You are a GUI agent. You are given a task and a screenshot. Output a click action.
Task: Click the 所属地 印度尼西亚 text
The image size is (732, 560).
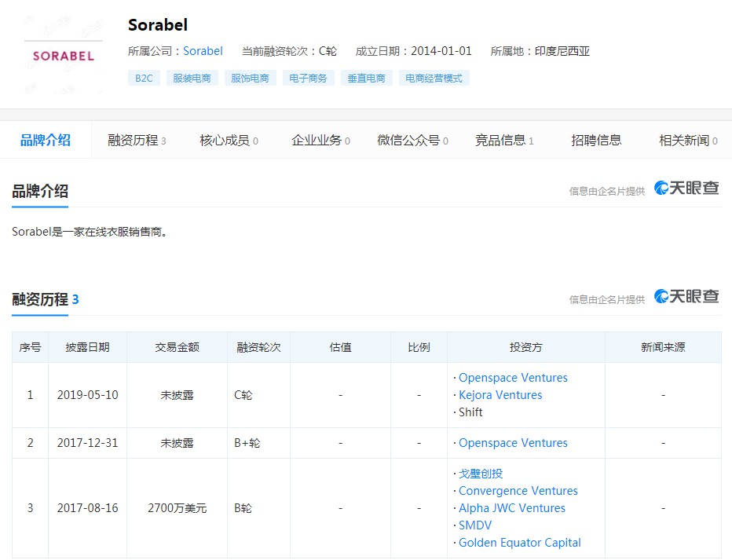pyautogui.click(x=540, y=51)
